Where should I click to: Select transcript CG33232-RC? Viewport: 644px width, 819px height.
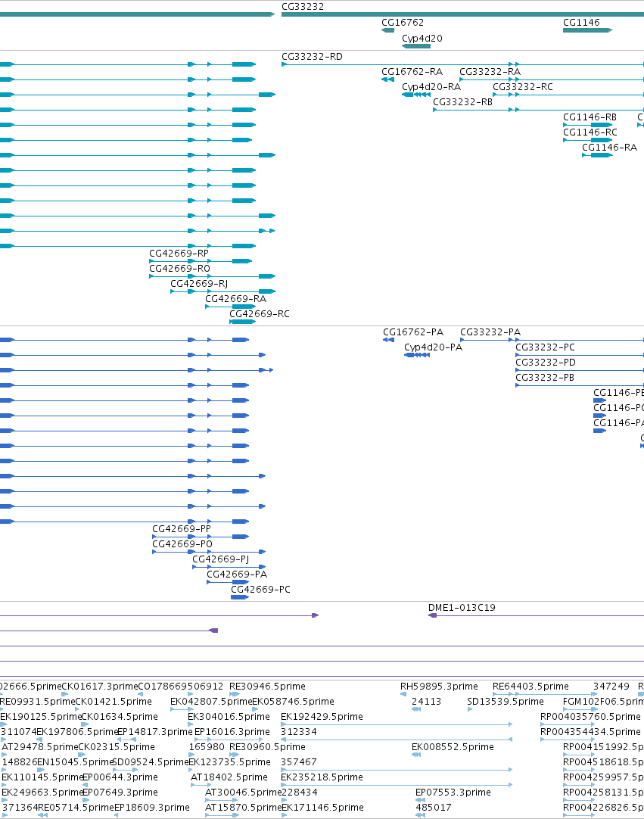click(522, 87)
